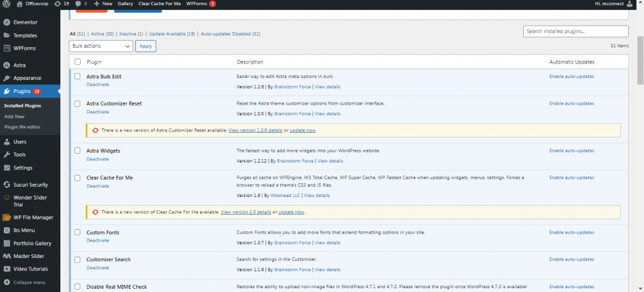Click the Sucuri Security sidebar icon
This screenshot has height=292, width=644.
6,185
